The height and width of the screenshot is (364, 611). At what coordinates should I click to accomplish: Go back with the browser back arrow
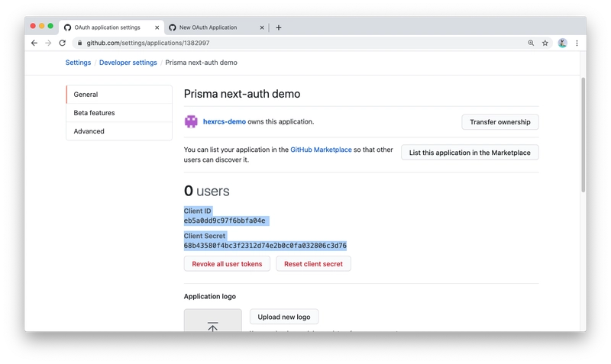tap(34, 43)
